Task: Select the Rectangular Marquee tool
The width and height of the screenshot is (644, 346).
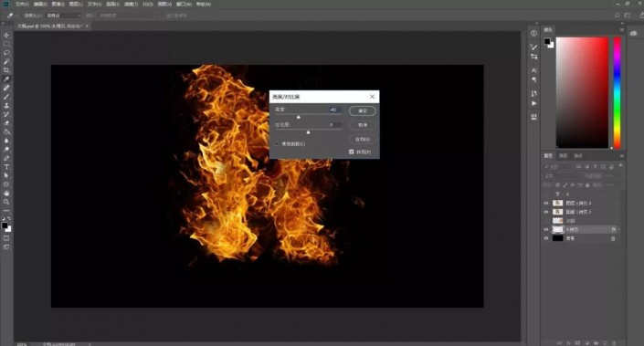Action: pos(6,44)
